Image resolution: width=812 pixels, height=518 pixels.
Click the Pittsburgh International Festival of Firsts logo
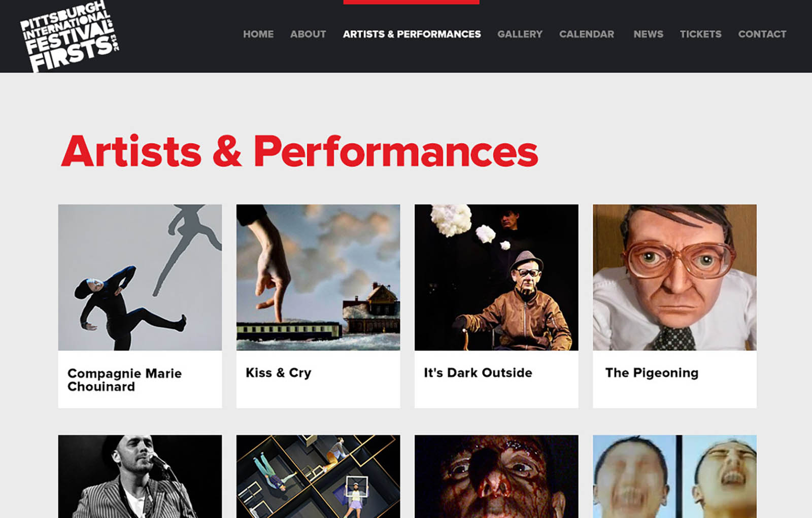click(70, 37)
